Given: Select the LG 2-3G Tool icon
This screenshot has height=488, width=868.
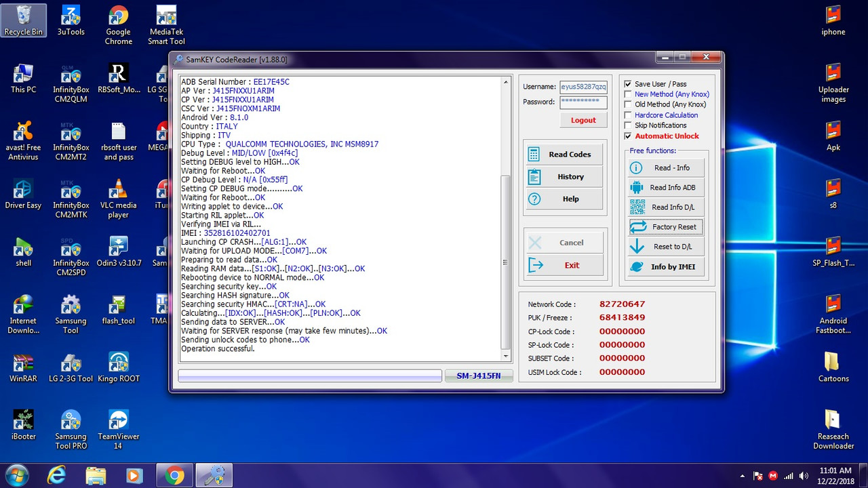Looking at the screenshot, I should pyautogui.click(x=71, y=367).
